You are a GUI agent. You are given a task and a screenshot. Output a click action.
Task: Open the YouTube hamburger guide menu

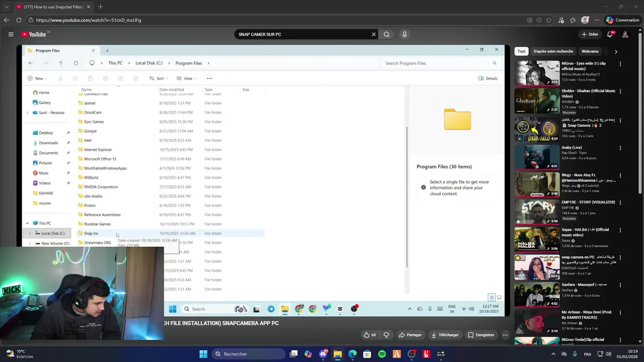[11, 34]
